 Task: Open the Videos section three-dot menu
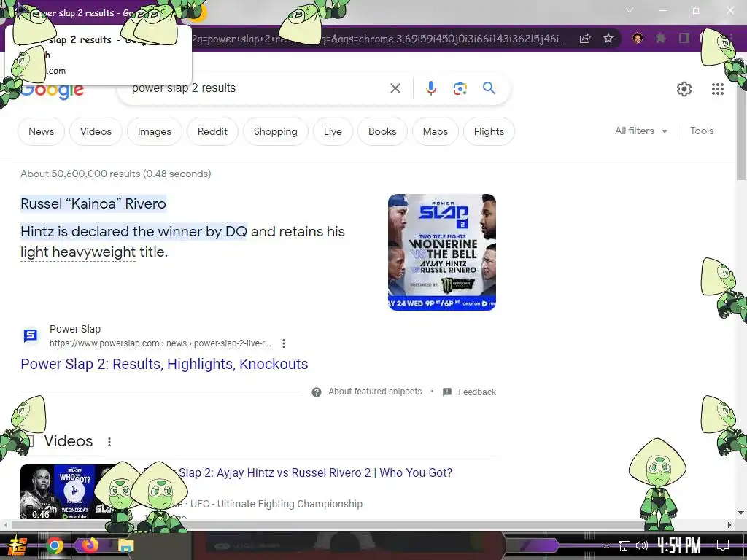click(109, 442)
